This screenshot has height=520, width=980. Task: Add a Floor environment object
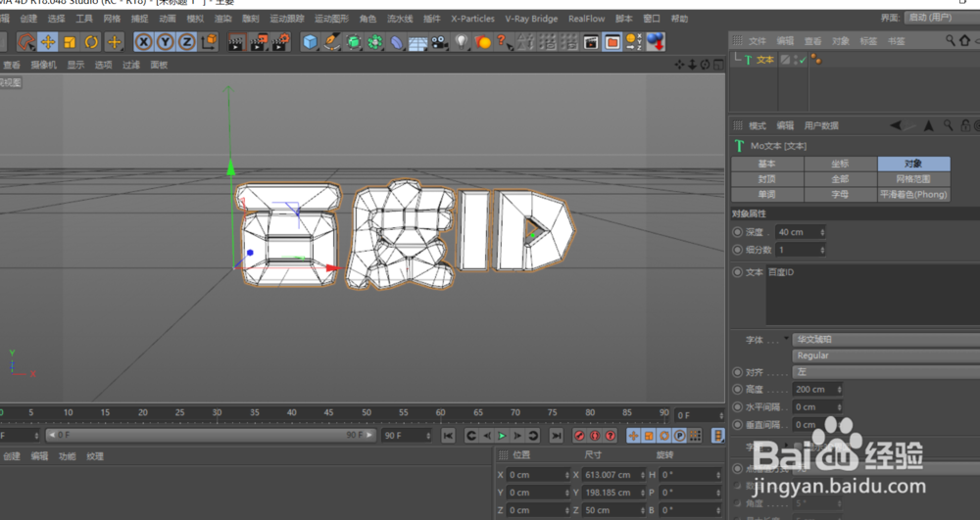(417, 42)
